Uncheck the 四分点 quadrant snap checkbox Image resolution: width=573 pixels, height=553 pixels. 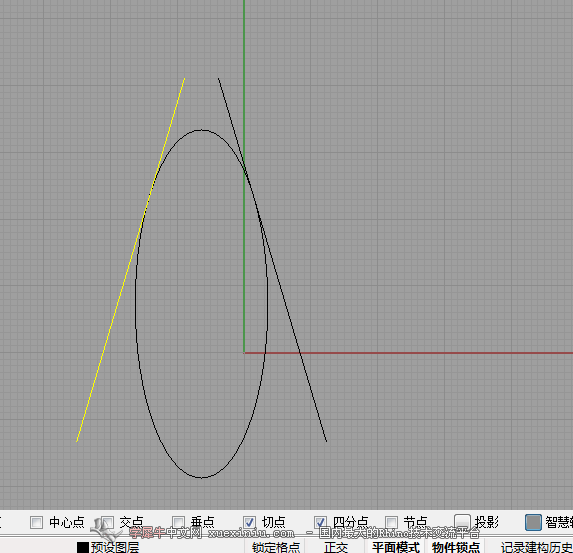pyautogui.click(x=320, y=522)
